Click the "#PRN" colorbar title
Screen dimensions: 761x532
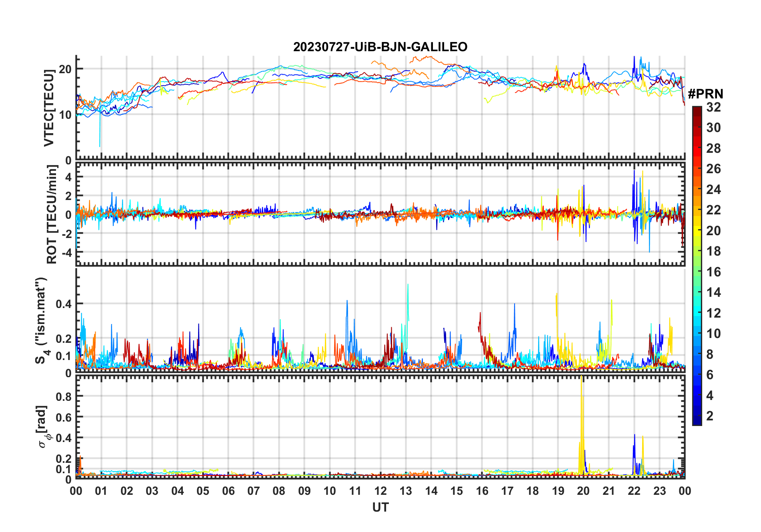(x=705, y=94)
